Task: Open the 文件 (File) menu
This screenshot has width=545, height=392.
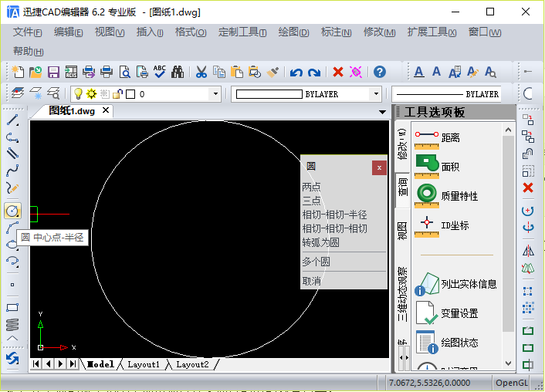Action: click(28, 32)
